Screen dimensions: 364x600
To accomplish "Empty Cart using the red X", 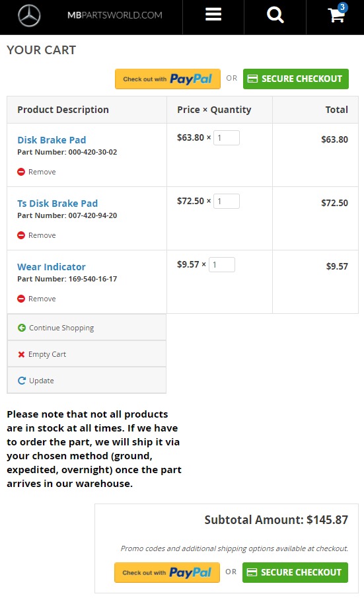I will 21,354.
